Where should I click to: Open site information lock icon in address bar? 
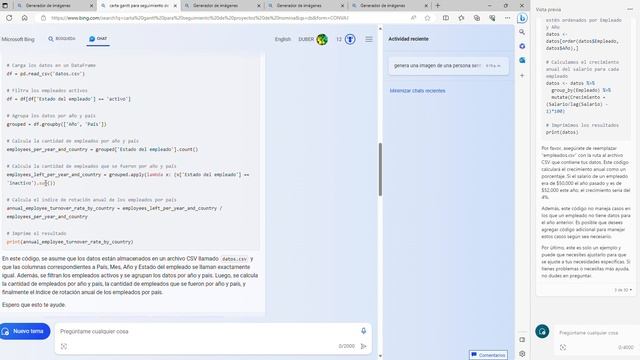pos(43,18)
